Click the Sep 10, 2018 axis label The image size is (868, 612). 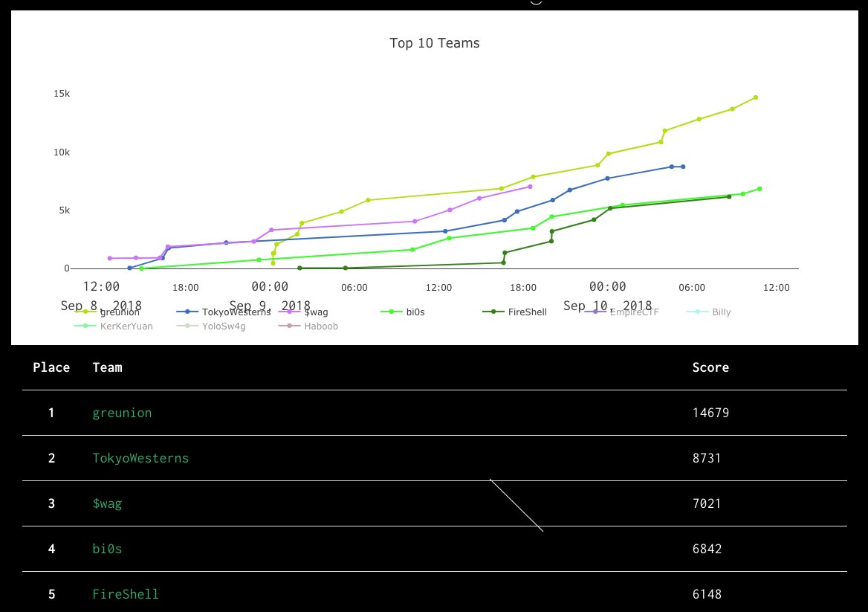coord(607,306)
